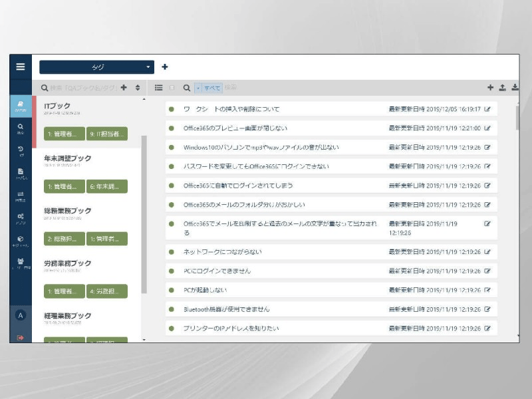Toggle status dot for password change entry

(x=172, y=166)
